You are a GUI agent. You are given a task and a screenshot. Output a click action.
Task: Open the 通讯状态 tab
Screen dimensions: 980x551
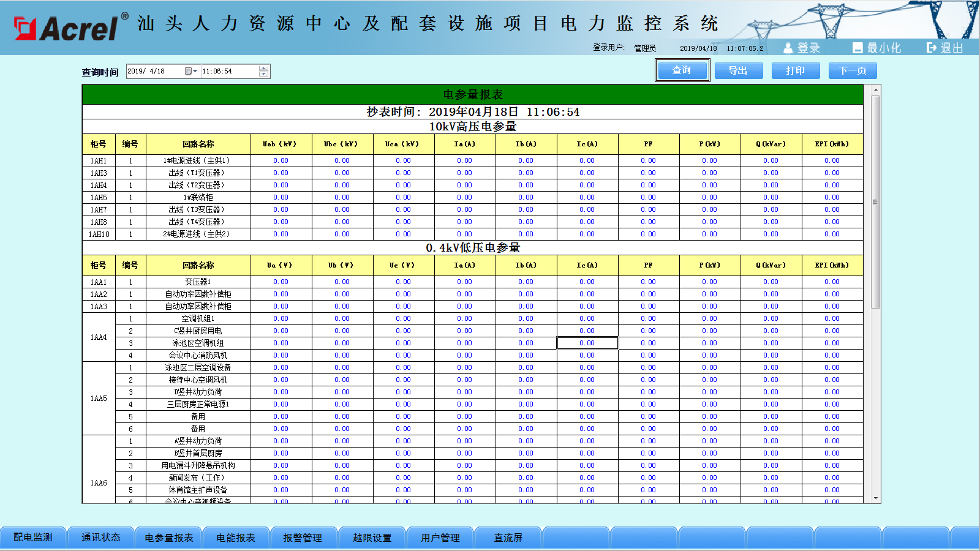point(101,538)
